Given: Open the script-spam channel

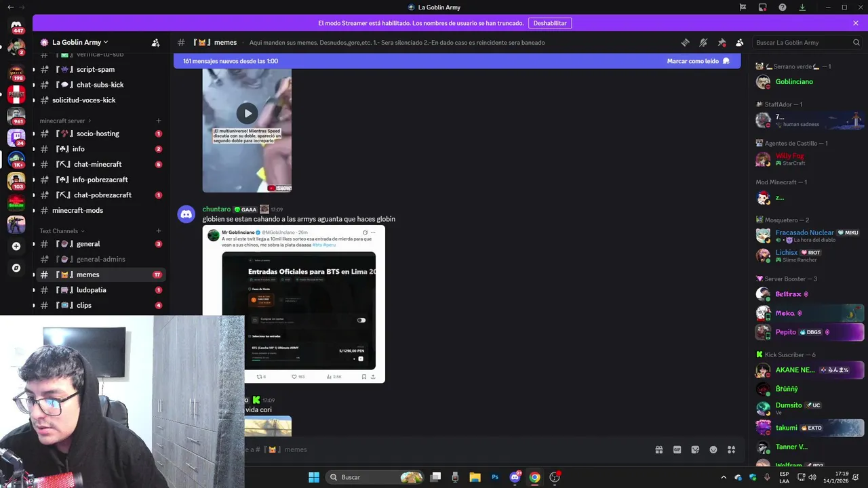Looking at the screenshot, I should tap(100, 69).
